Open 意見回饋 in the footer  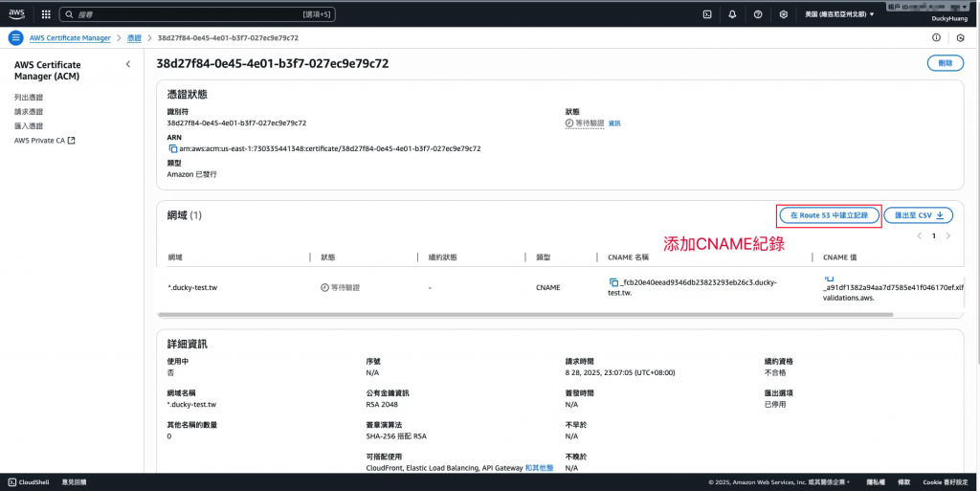[75, 482]
